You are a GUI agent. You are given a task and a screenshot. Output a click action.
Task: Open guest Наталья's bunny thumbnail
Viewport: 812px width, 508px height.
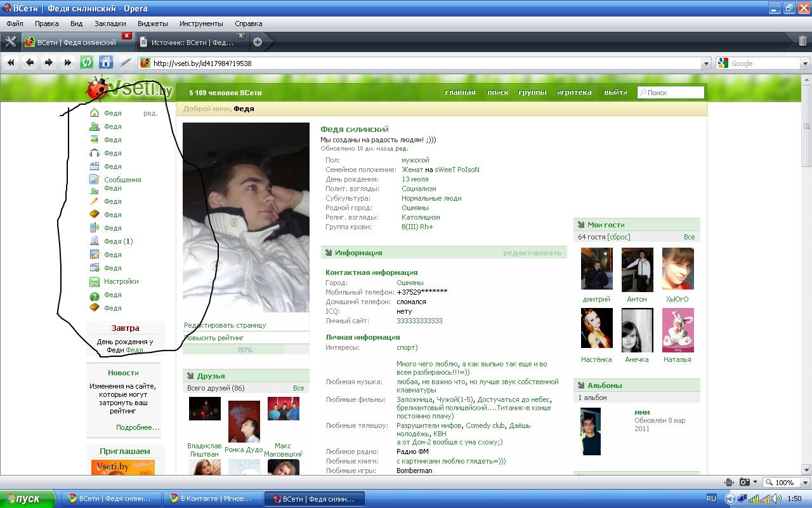(678, 330)
